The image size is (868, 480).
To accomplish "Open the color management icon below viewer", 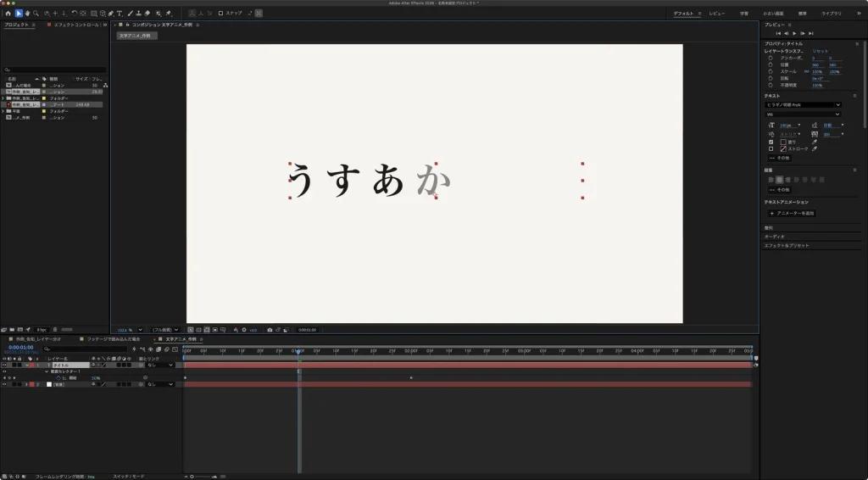I will pyautogui.click(x=236, y=330).
